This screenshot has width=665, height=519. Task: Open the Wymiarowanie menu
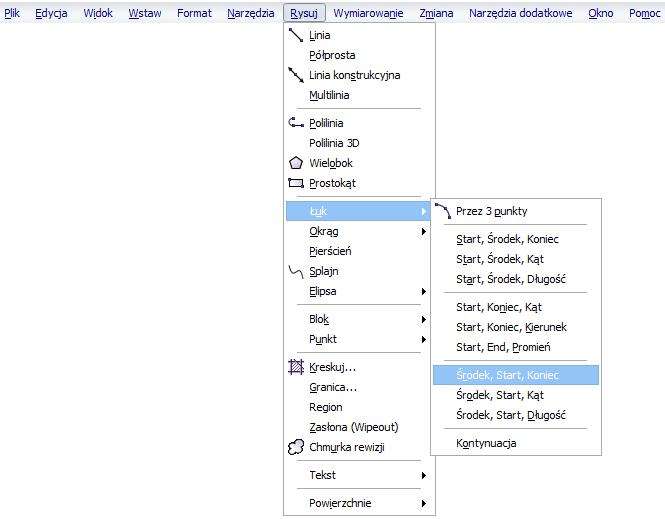(x=368, y=13)
